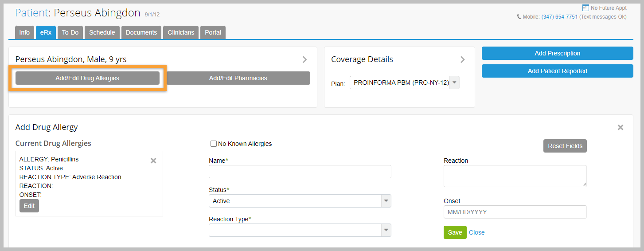Close the Add Drug Allergy panel

(621, 128)
